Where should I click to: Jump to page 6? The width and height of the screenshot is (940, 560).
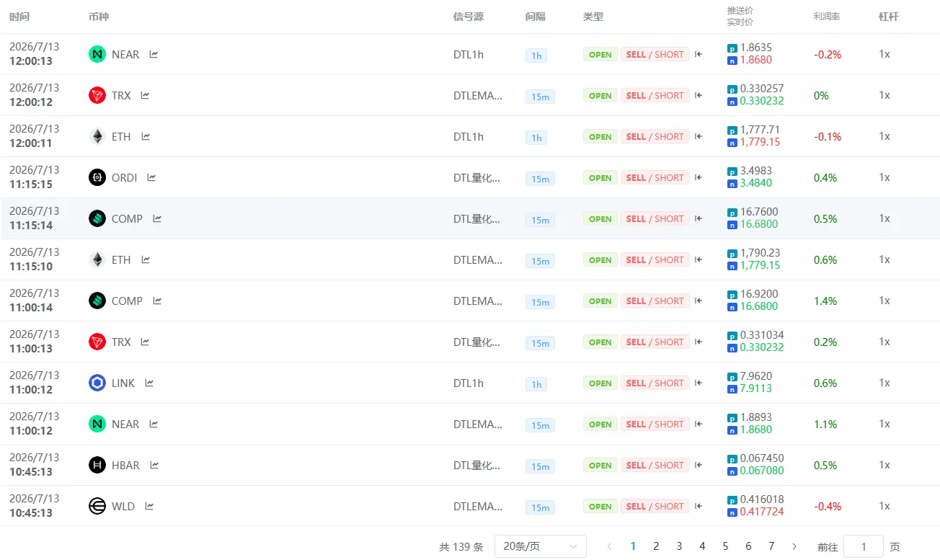pos(748,546)
